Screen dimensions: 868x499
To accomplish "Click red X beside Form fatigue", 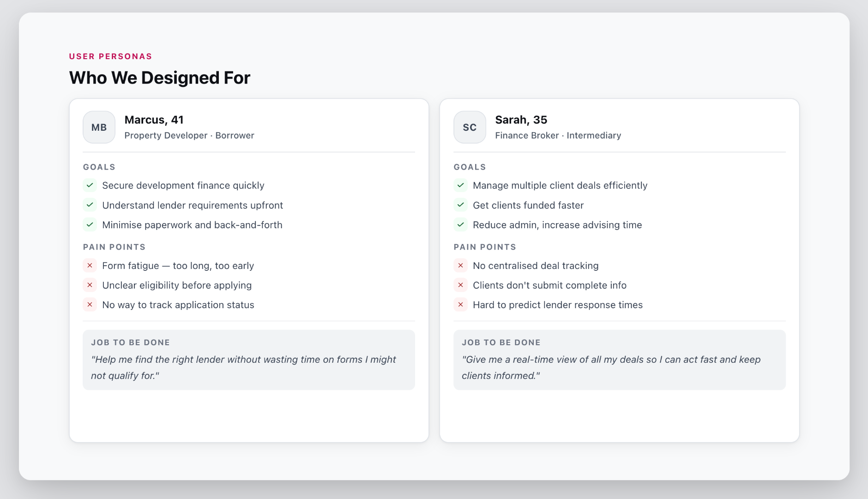I will [x=90, y=266].
